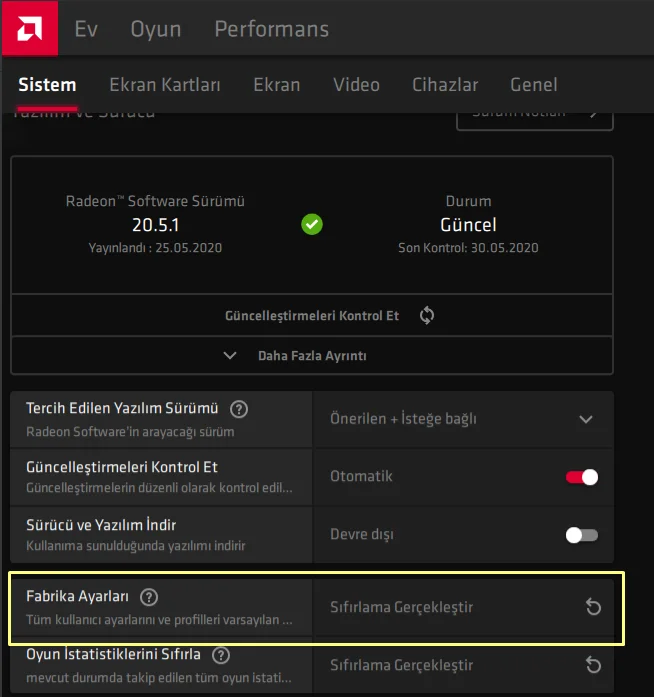This screenshot has height=697, width=654.
Task: Click the reset arrow icon for Fabrika Ayarları
Action: tap(593, 607)
